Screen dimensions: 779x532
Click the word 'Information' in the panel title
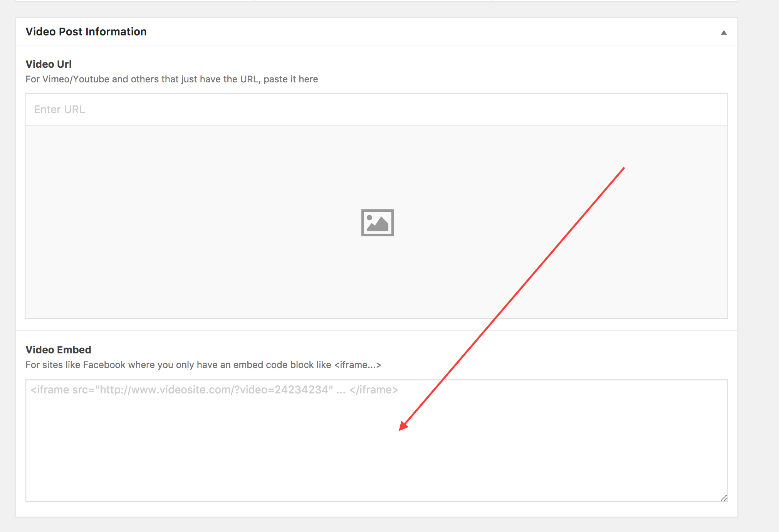click(116, 32)
